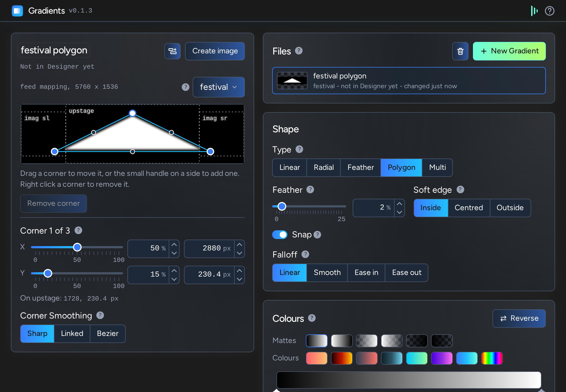Image resolution: width=566 pixels, height=392 pixels.
Task: Switch shape type to Multi
Action: [x=437, y=167]
